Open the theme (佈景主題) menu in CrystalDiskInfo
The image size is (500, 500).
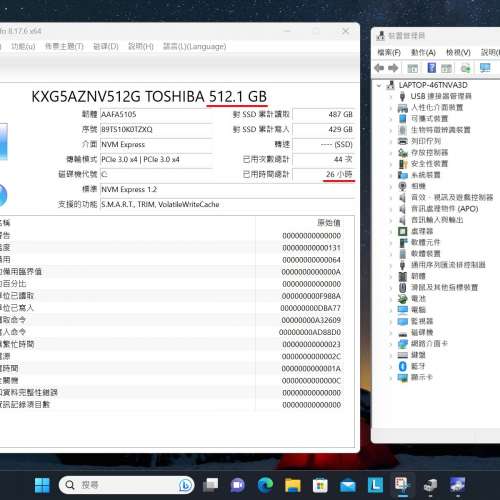coord(64,46)
